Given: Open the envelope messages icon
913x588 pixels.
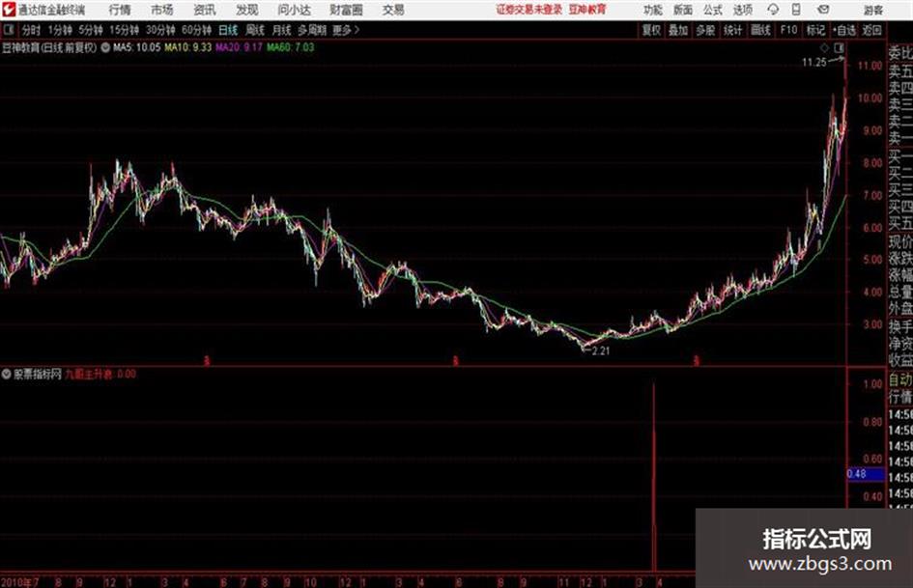Looking at the screenshot, I should click(x=823, y=10).
